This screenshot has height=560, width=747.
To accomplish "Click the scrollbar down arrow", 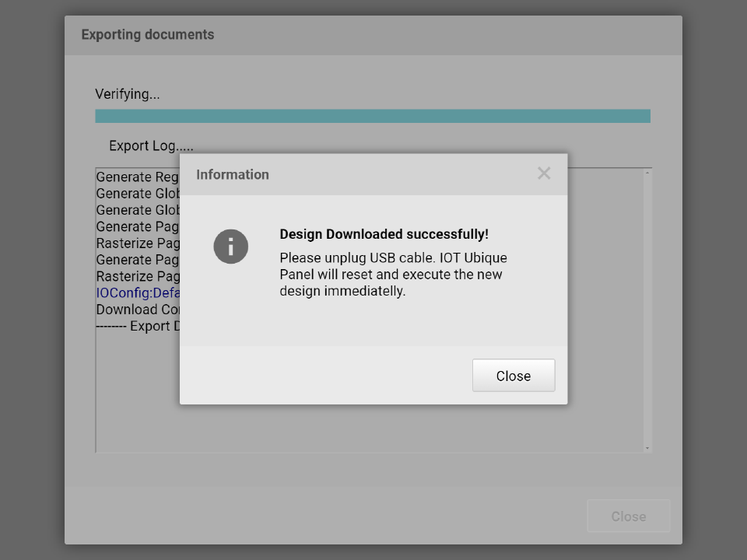I will (647, 446).
